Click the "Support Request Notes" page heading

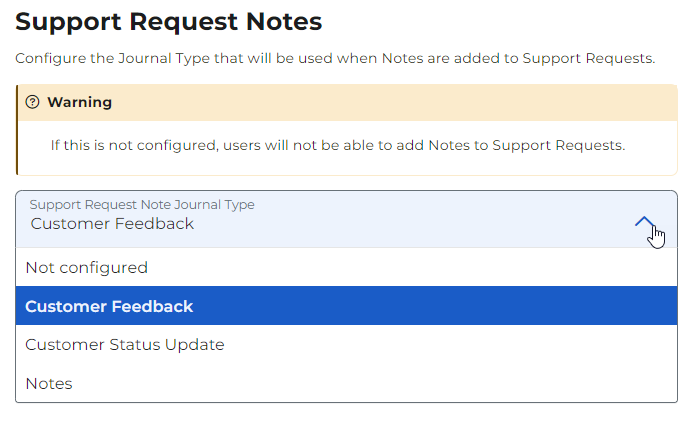pyautogui.click(x=168, y=20)
